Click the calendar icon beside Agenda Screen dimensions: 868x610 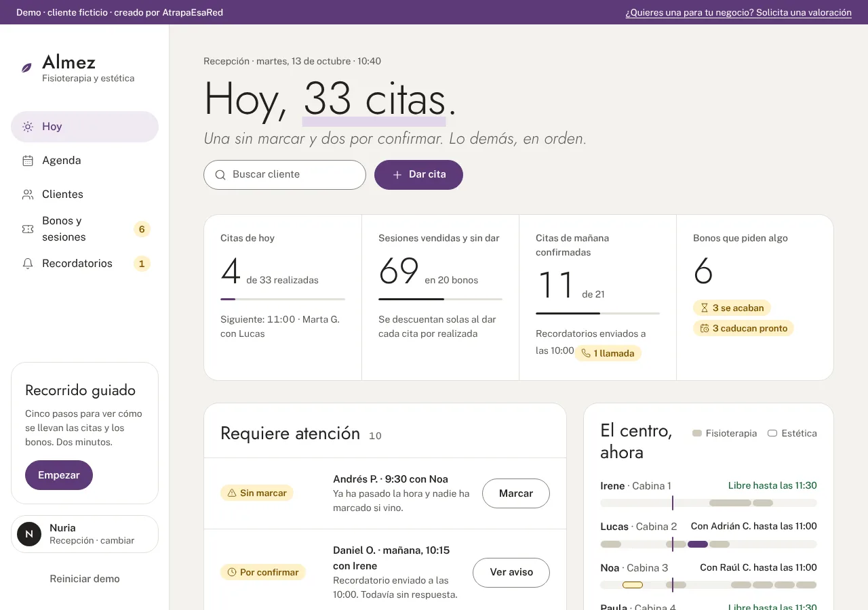pyautogui.click(x=28, y=161)
